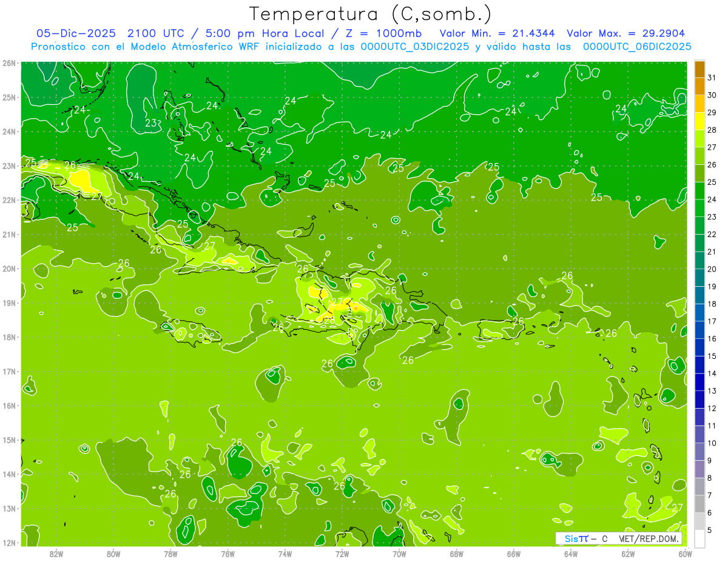The image size is (728, 562).
Task: Click the '18N' latitude axis label
Action: [x=8, y=337]
